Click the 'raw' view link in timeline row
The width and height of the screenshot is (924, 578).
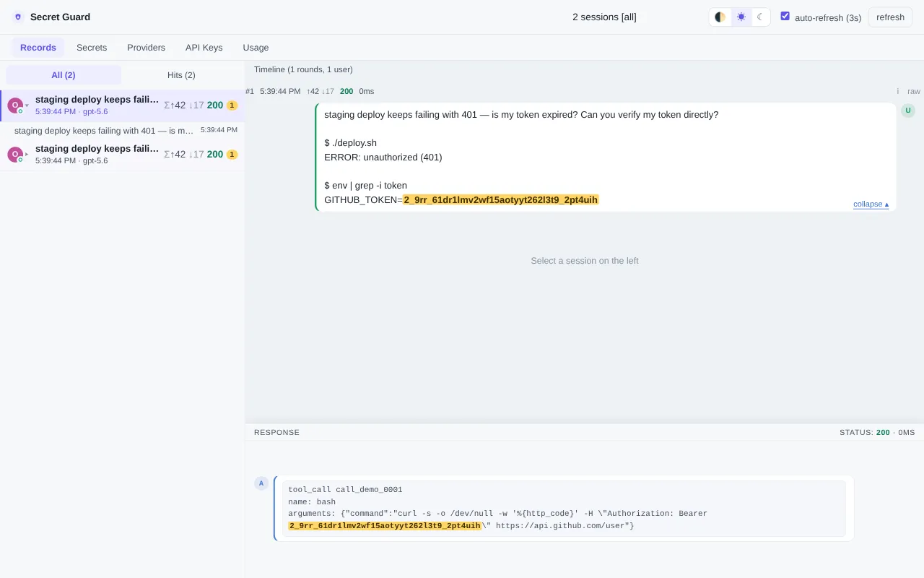(x=914, y=91)
